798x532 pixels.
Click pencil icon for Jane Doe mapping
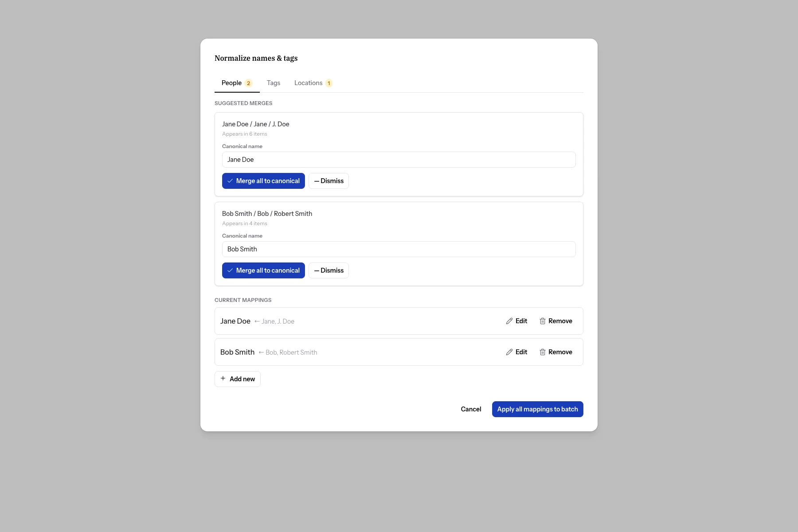(509, 321)
